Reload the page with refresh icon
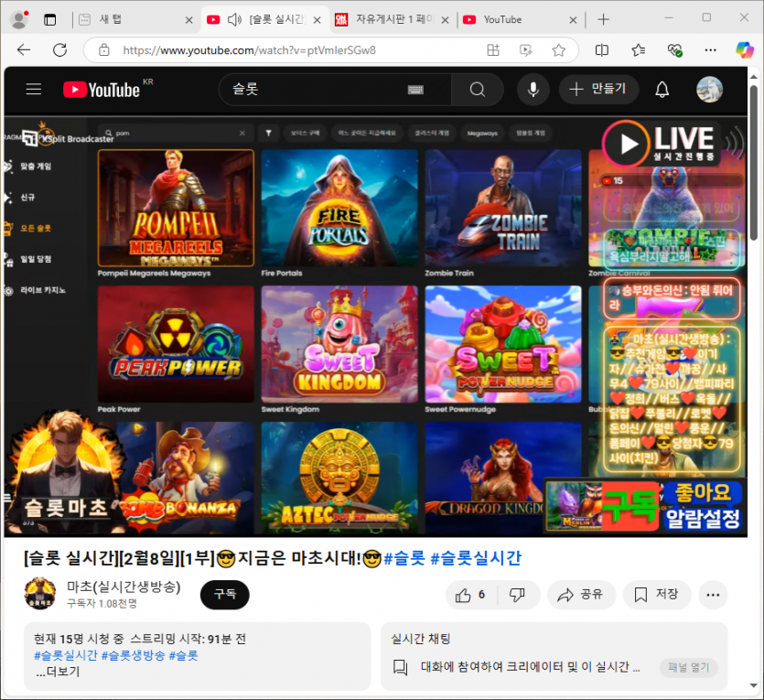Viewport: 764px width, 700px height. pos(60,49)
